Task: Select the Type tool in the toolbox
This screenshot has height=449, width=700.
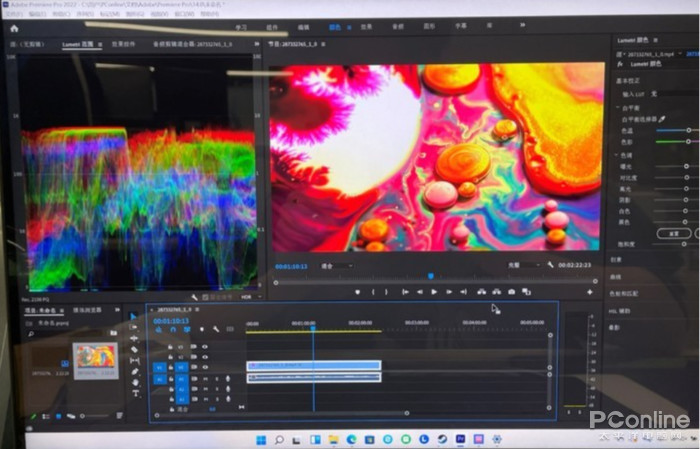Action: point(135,393)
